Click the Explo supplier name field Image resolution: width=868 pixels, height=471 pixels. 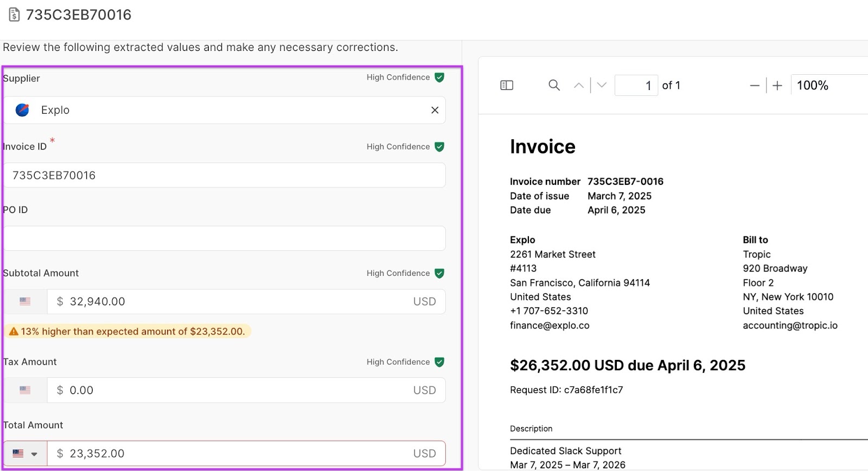pos(225,110)
